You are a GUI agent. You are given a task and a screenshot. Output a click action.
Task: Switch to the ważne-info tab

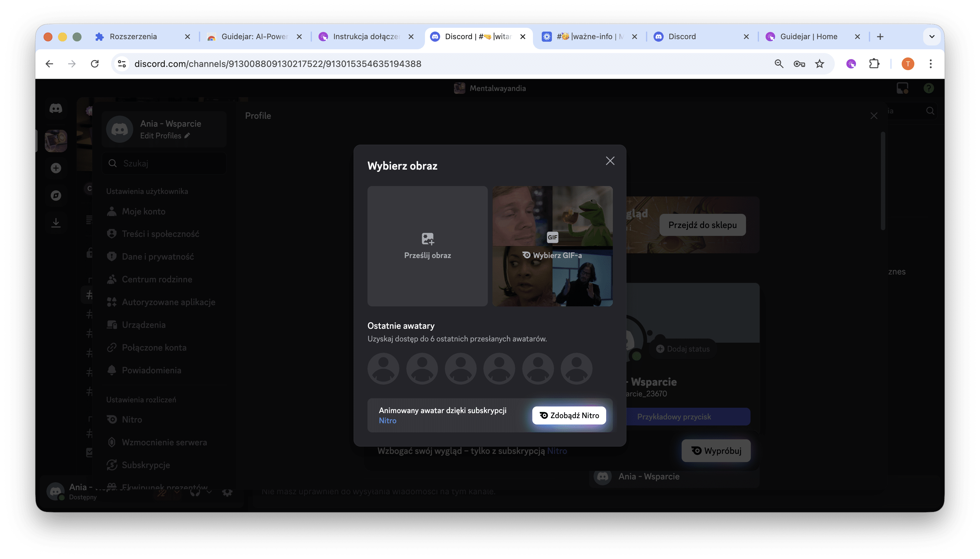[x=589, y=36]
